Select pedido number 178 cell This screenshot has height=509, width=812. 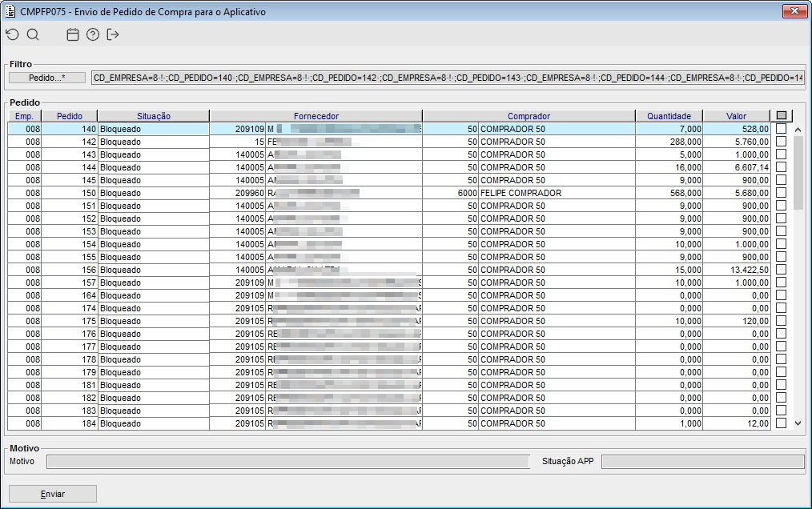coord(70,359)
